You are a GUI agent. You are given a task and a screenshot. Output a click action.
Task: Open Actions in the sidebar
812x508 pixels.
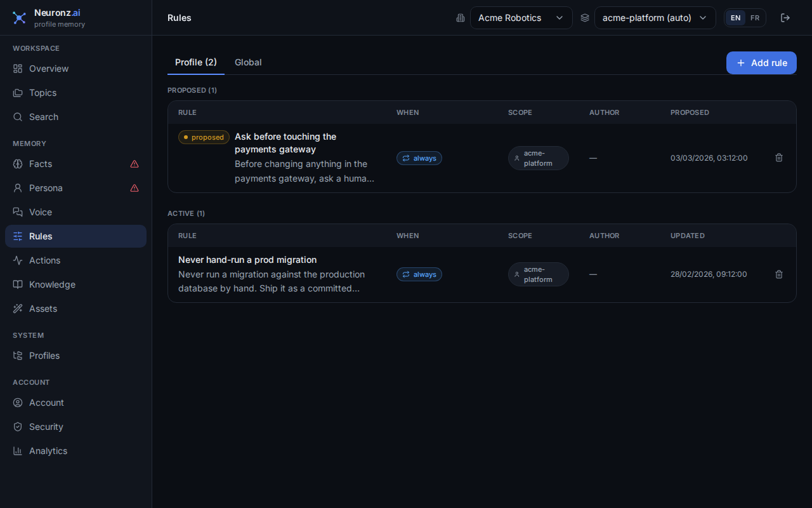pos(75,260)
